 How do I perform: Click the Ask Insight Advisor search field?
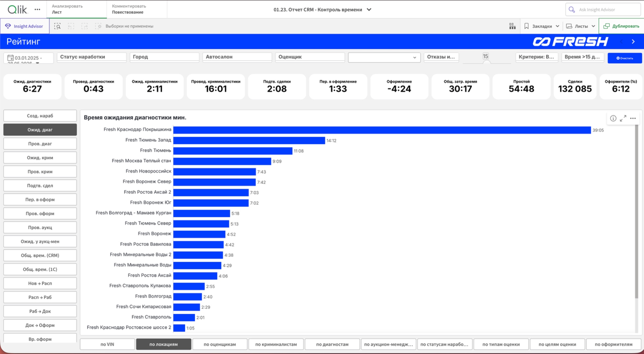[x=603, y=10]
